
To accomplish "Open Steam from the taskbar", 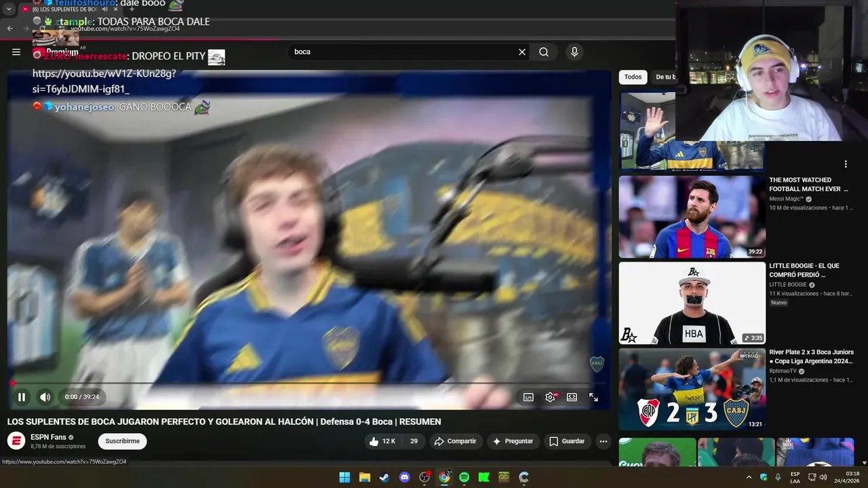I will pos(384,477).
